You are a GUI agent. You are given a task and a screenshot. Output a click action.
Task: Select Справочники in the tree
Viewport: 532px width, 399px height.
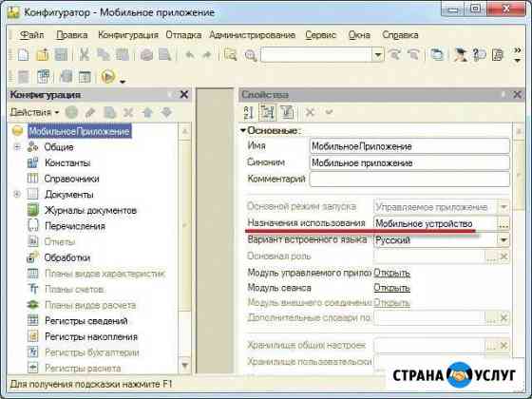point(71,179)
